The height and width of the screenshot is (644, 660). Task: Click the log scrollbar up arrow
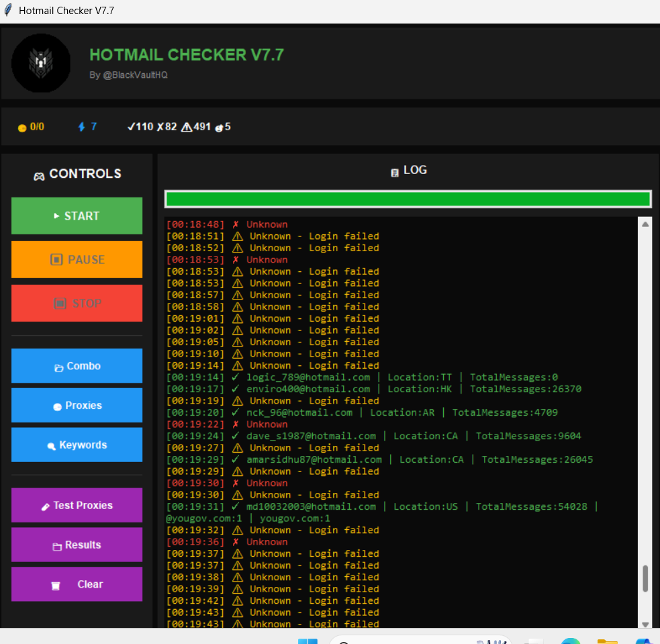pyautogui.click(x=645, y=224)
